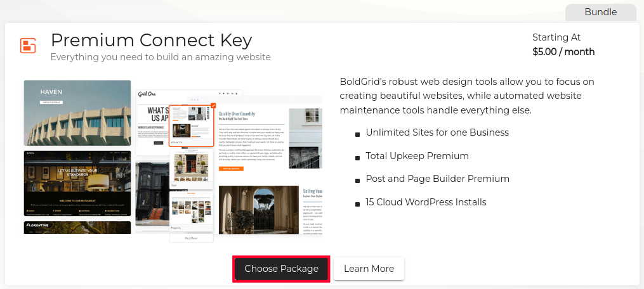Click the Florentine theme thumbnail
The image size is (644, 289).
77,228
